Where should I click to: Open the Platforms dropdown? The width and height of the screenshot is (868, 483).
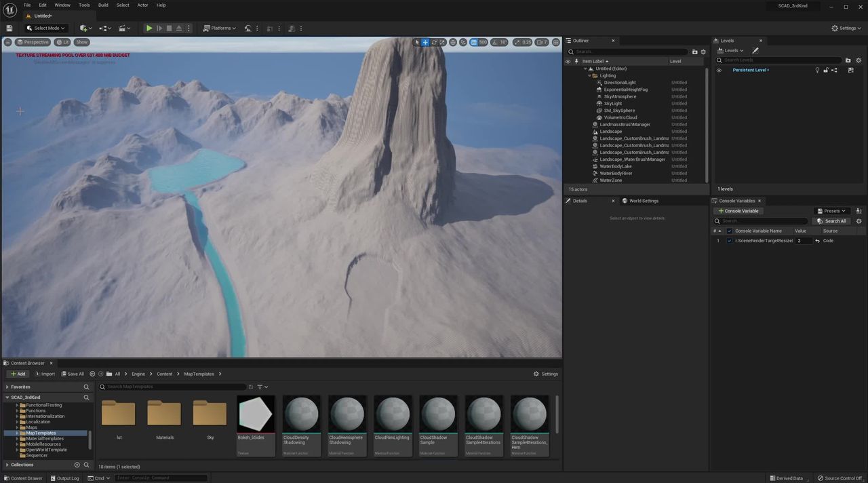220,28
